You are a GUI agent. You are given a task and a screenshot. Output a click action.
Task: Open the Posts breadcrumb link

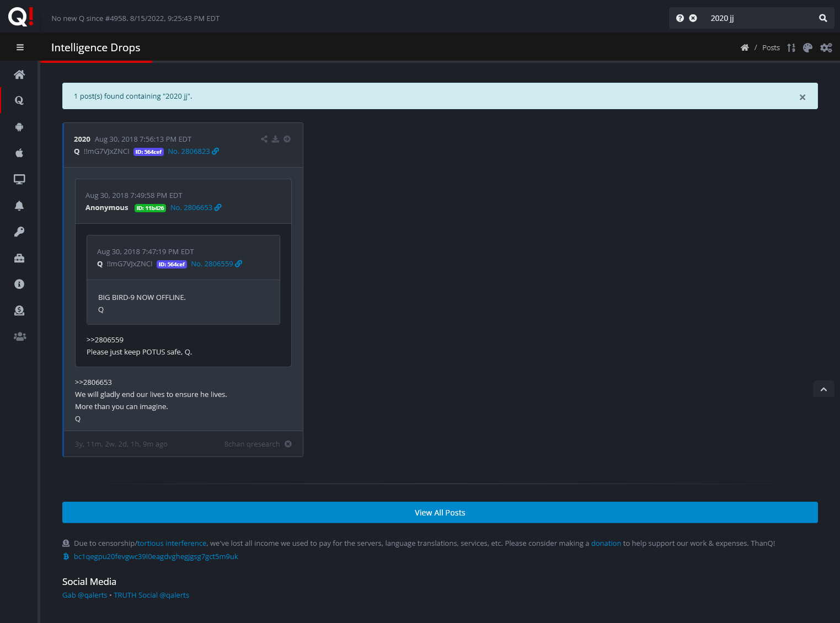771,47
